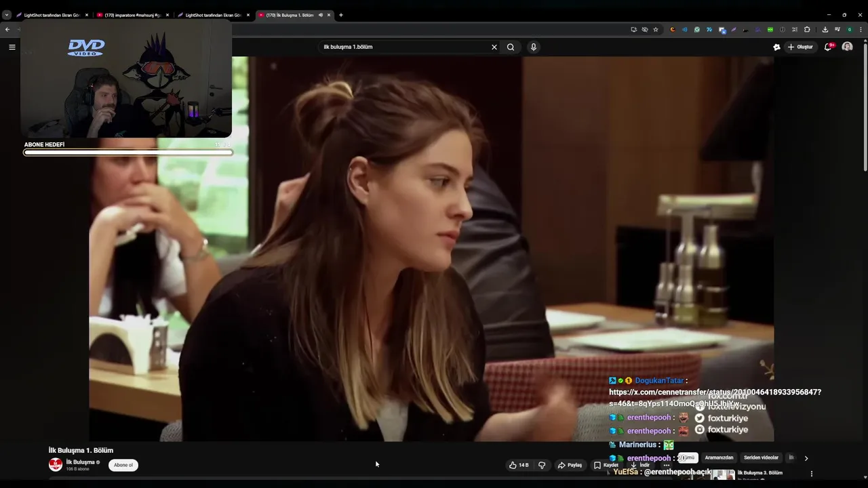Click the install app icon in address bar
Viewport: 868px width, 488px height.
click(x=634, y=29)
